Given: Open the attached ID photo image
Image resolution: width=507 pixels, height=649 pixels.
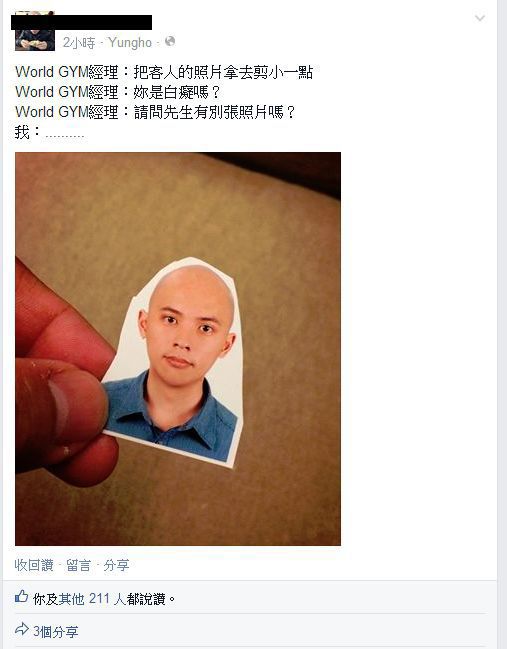Looking at the screenshot, I should (178, 349).
